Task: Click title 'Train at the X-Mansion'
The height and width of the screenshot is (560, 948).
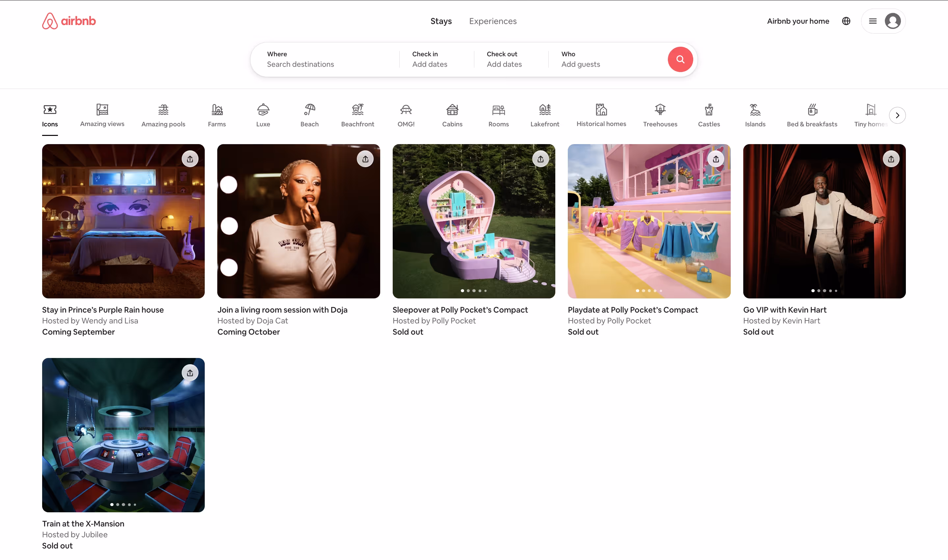Action: click(x=83, y=523)
